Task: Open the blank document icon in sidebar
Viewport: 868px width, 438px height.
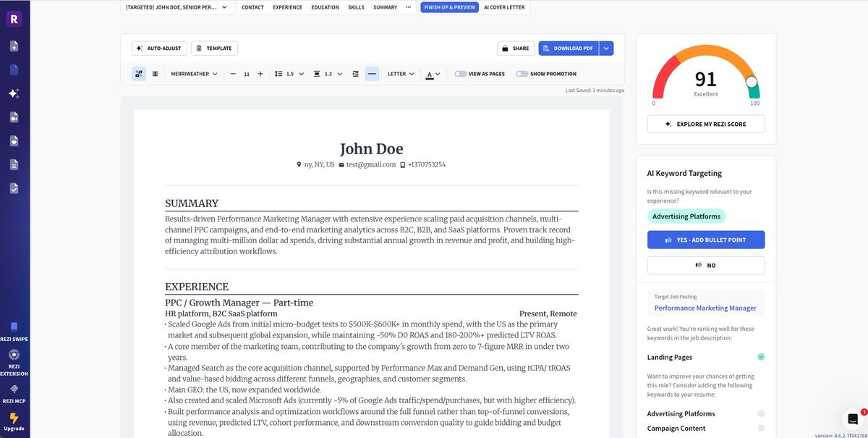Action: [14, 70]
